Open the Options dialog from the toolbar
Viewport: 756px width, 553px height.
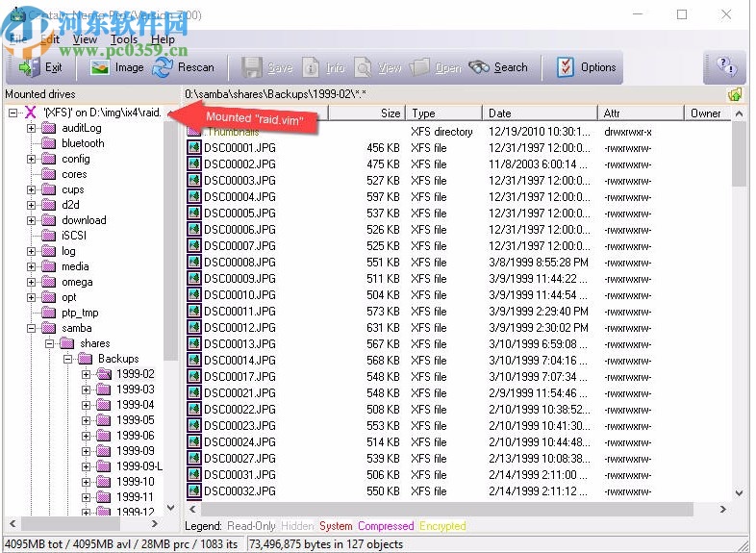(586, 67)
